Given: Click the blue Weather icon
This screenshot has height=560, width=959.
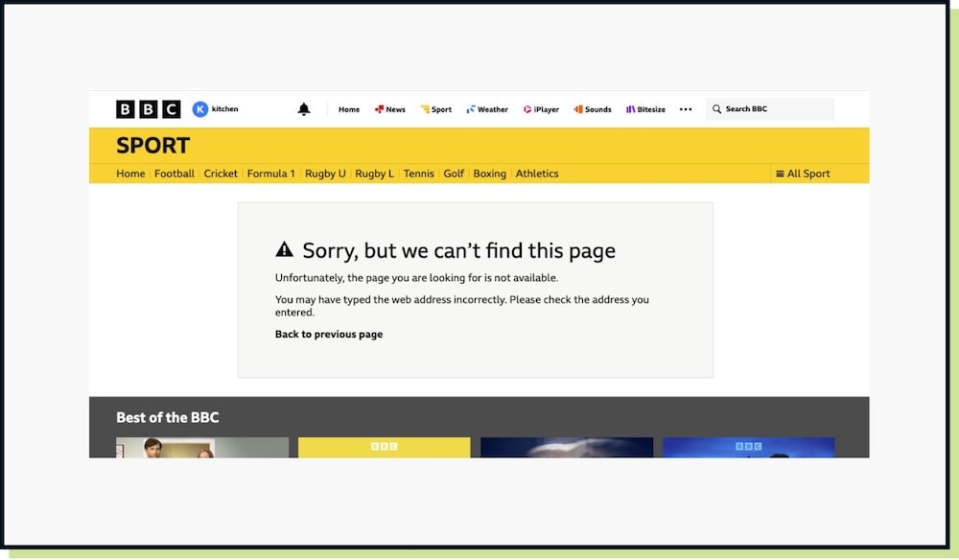Looking at the screenshot, I should click(471, 108).
